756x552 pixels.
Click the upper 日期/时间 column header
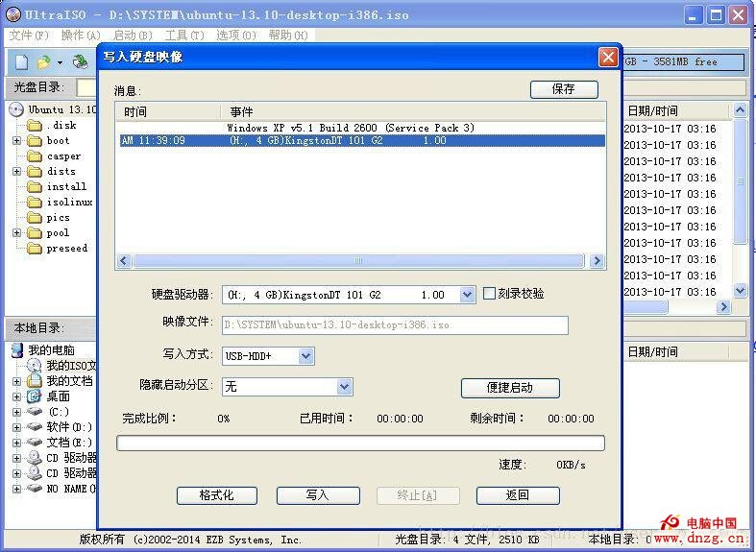click(x=676, y=111)
